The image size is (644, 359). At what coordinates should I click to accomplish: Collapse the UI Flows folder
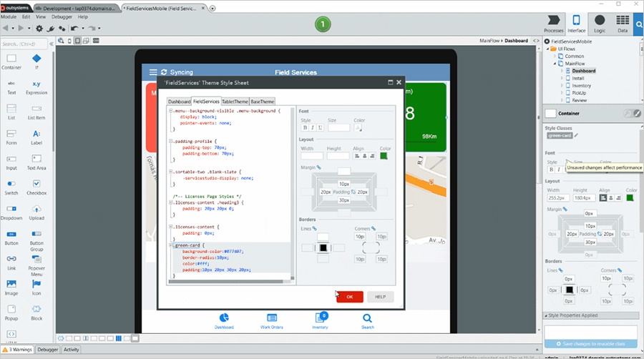point(548,49)
